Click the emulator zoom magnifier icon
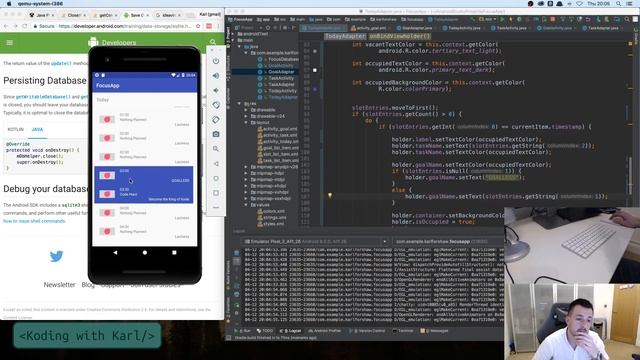This screenshot has width=640, height=360. pos(216,149)
